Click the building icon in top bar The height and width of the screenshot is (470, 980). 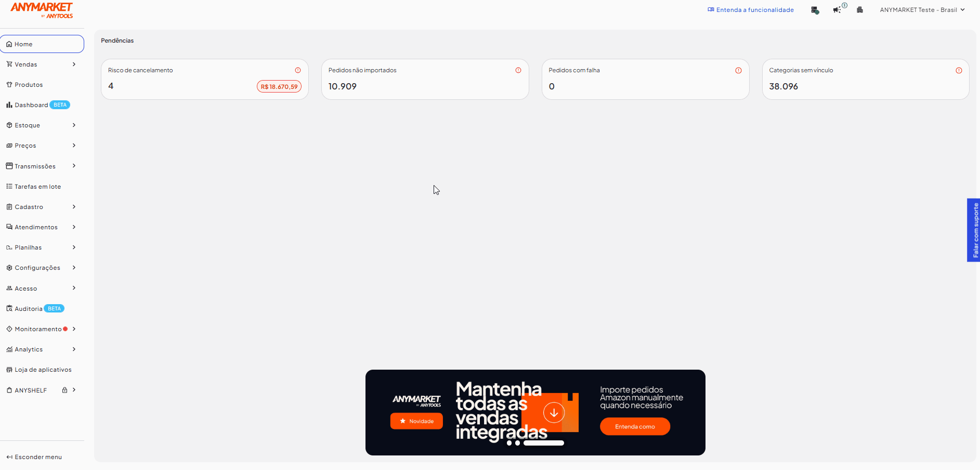coord(860,10)
